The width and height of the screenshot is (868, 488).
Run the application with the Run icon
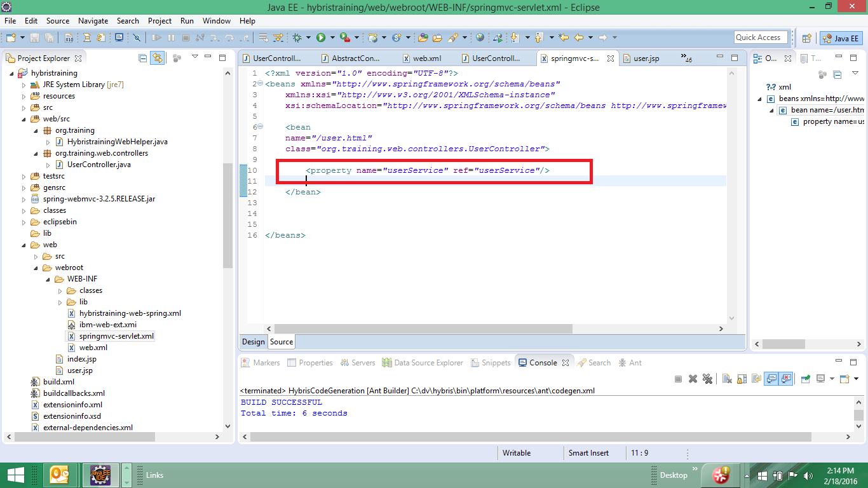click(x=321, y=37)
